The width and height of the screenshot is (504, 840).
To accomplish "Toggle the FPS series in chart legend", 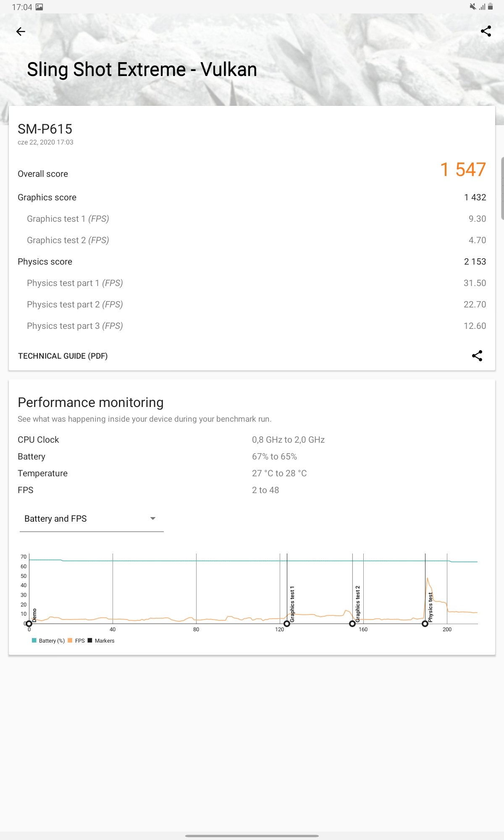I will pos(76,640).
